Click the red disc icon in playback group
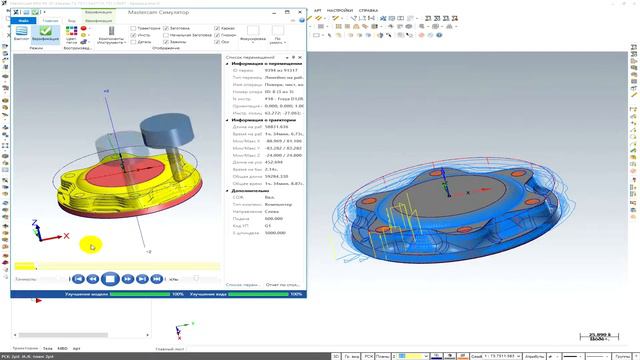This screenshot has width=640, height=360. [x=84, y=28]
